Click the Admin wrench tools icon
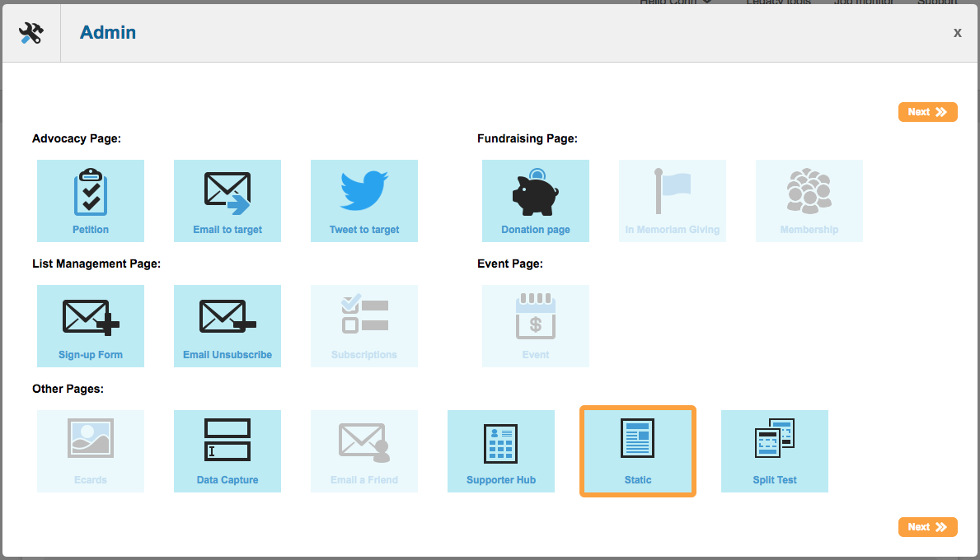 click(30, 33)
